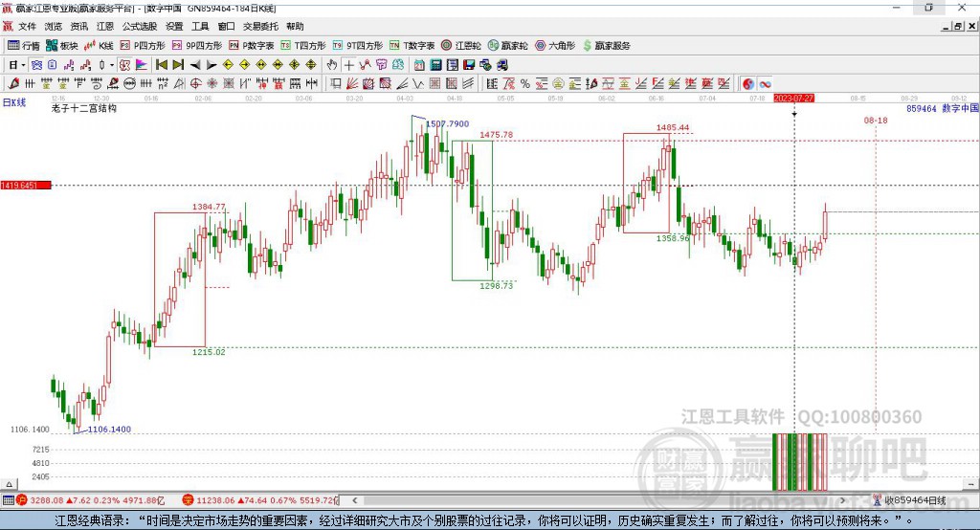
Task: Open the T数字表 tool
Action: point(412,46)
